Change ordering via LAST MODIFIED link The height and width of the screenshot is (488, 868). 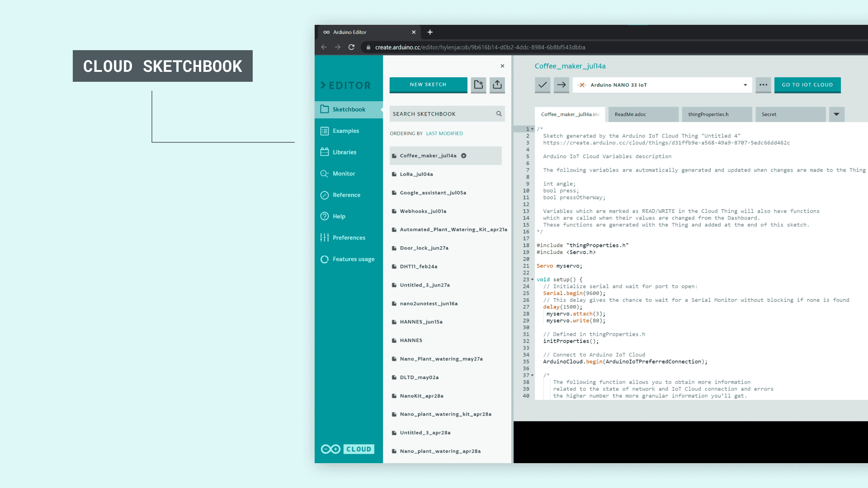pyautogui.click(x=444, y=134)
